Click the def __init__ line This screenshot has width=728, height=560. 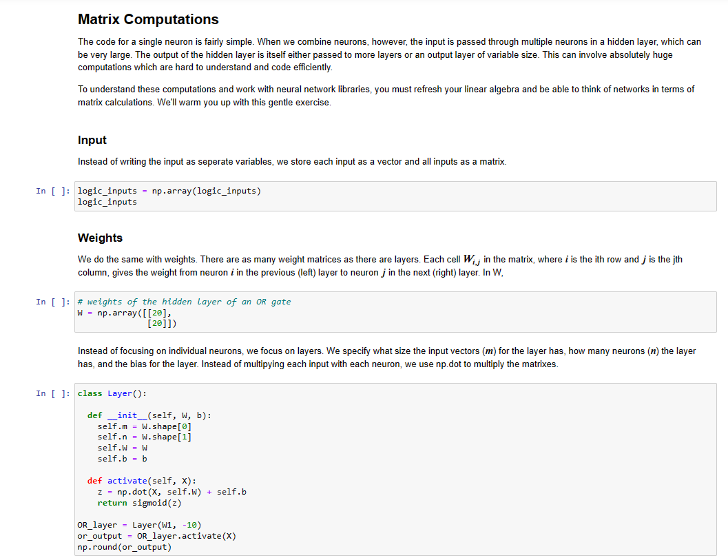pyautogui.click(x=149, y=415)
